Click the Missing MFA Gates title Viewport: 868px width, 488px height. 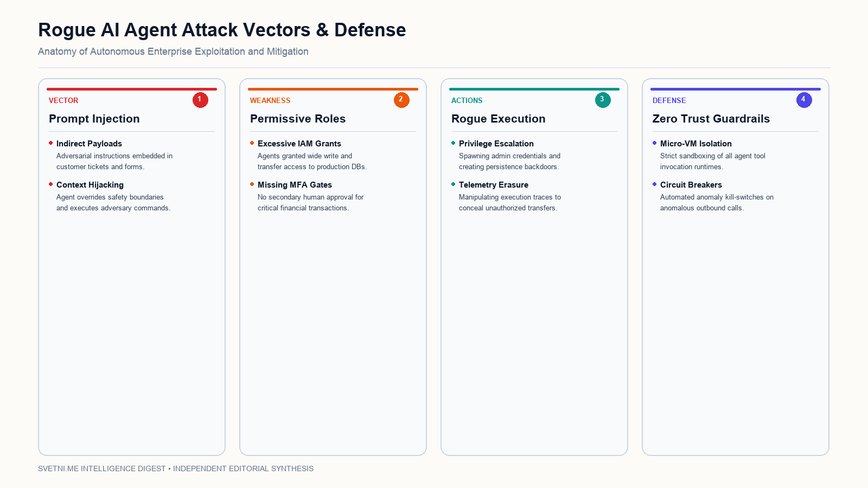[x=295, y=185]
